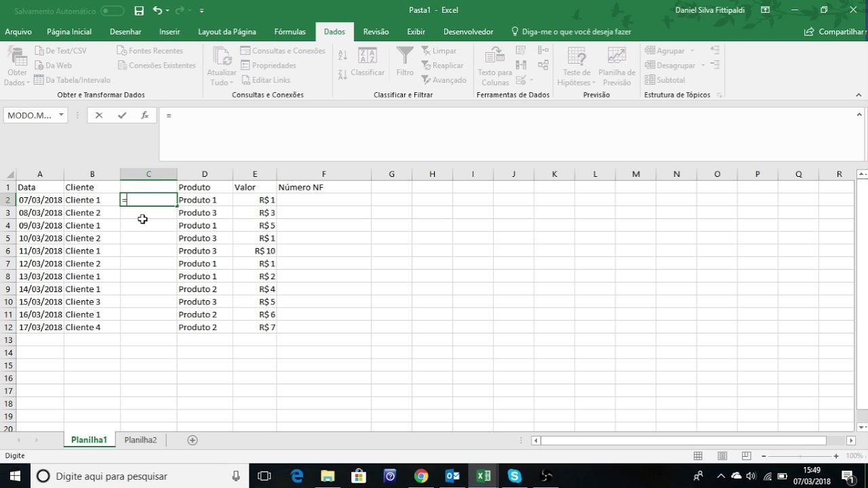Open Outlook from taskbar
This screenshot has width=868, height=488.
tap(452, 476)
